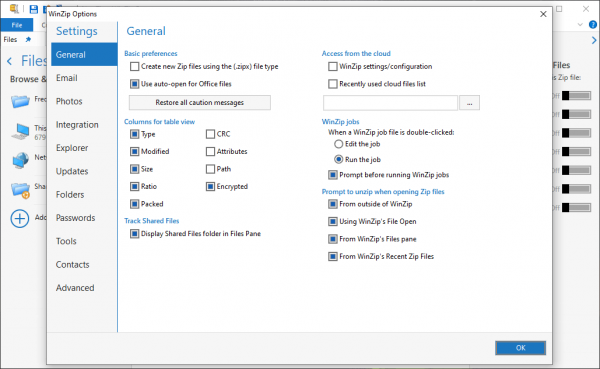Click the browse ellipsis button for cloud path
Screen dimensions: 600x369
470,103
